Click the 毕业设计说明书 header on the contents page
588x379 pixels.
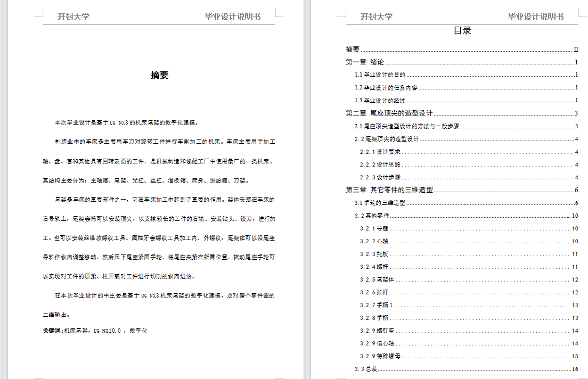tap(536, 17)
